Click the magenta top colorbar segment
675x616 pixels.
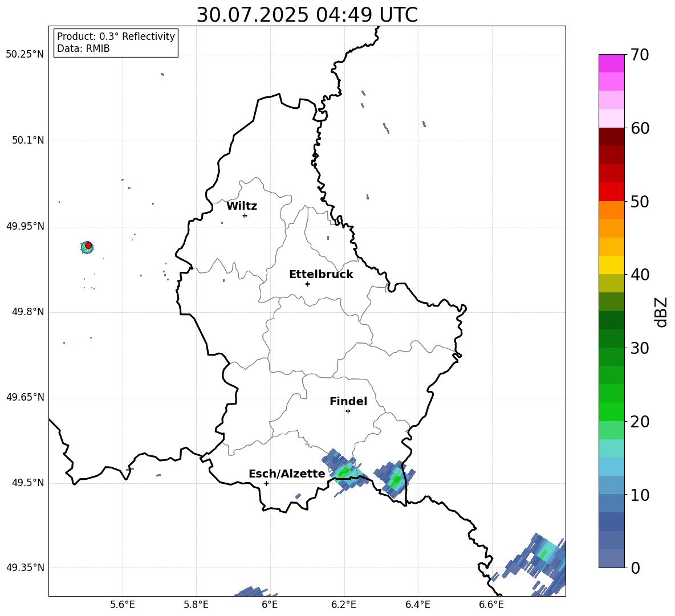611,63
